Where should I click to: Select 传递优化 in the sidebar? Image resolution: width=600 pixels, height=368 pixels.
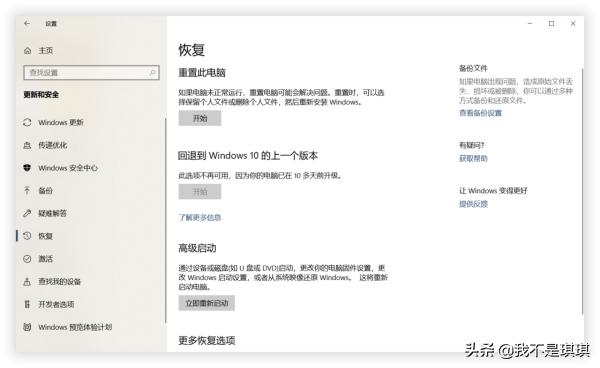coord(53,145)
